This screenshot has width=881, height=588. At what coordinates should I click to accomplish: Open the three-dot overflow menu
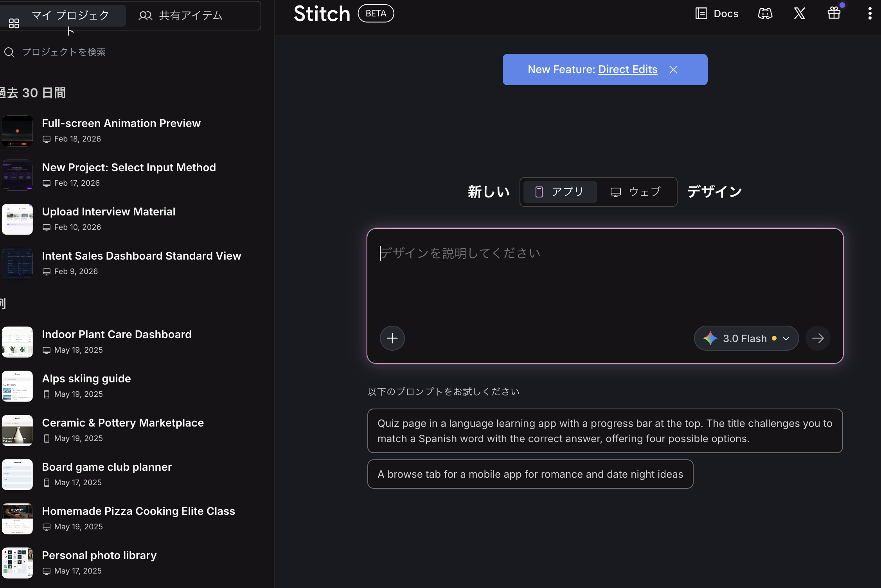coord(869,14)
